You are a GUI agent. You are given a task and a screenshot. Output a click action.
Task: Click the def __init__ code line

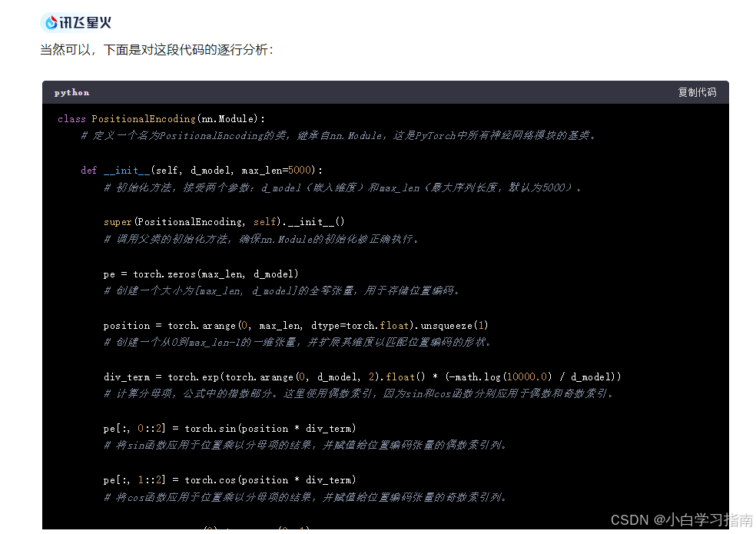(201, 171)
